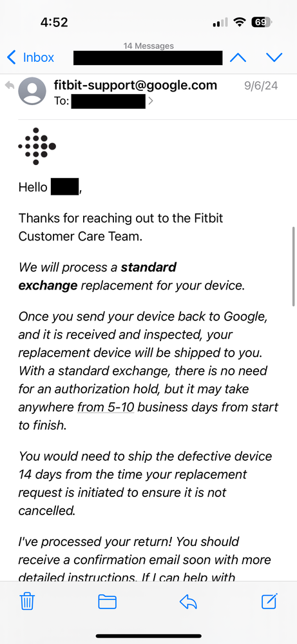Tap the 9/6/24 date label
The width and height of the screenshot is (297, 644).
[261, 86]
